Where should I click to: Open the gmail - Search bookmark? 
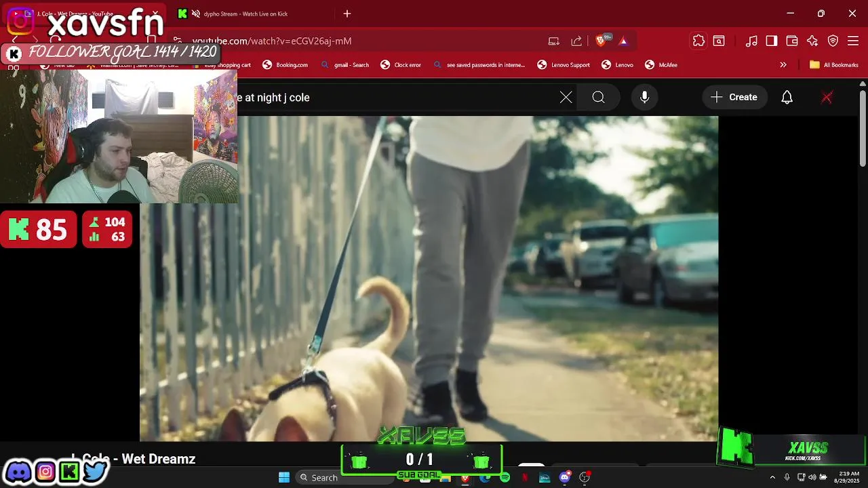[345, 65]
